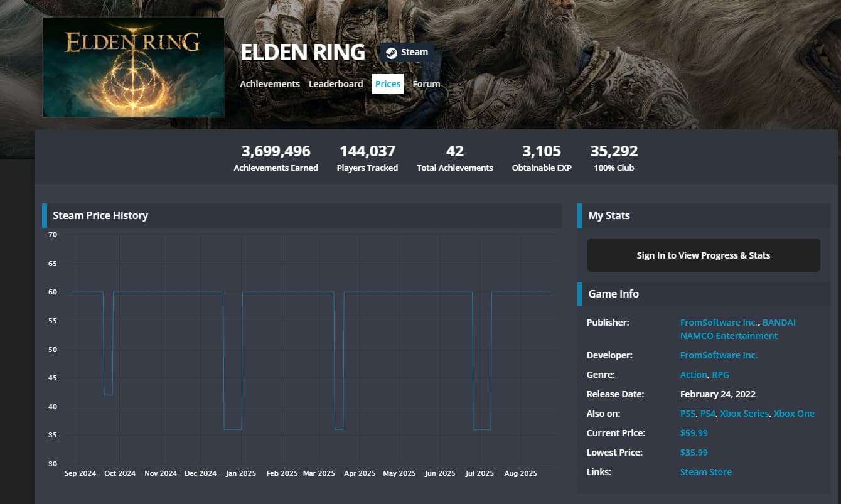Click the Elden Ring game cover thumbnail
This screenshot has width=841, height=504.
pyautogui.click(x=134, y=67)
